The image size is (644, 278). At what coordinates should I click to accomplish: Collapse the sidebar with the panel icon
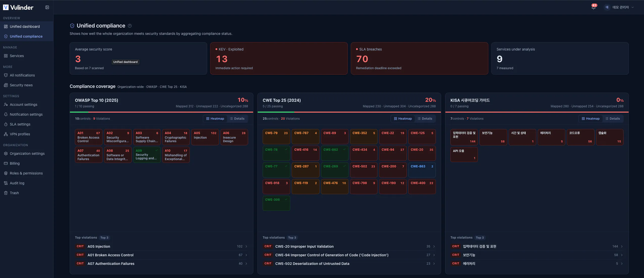47,7
